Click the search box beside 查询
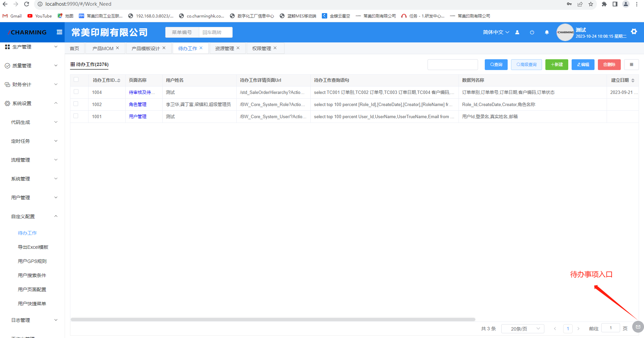644x338 pixels. pos(453,65)
